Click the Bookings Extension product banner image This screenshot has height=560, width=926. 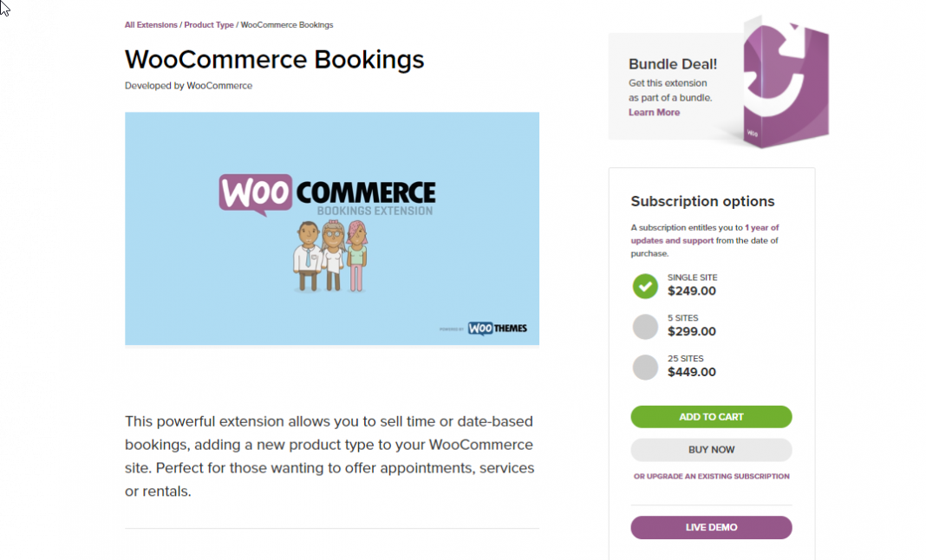(x=332, y=228)
